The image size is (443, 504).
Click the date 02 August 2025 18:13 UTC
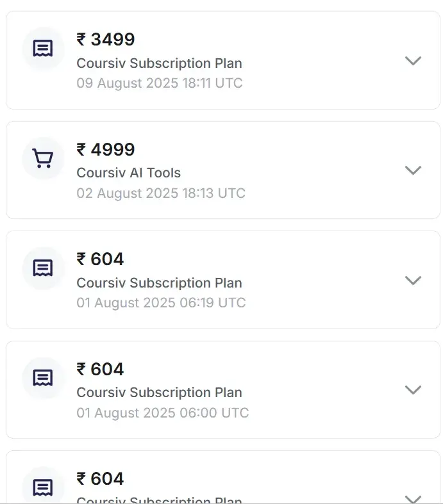[x=161, y=193]
